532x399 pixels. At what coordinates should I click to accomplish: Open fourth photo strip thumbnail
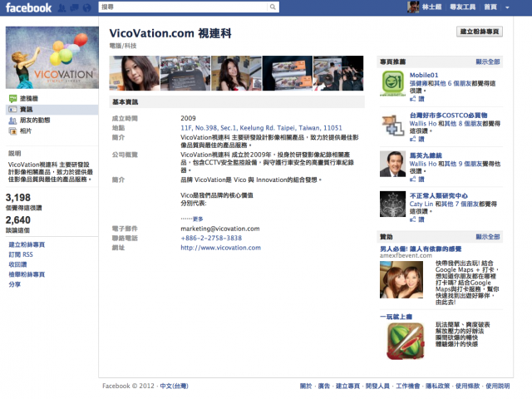point(288,73)
